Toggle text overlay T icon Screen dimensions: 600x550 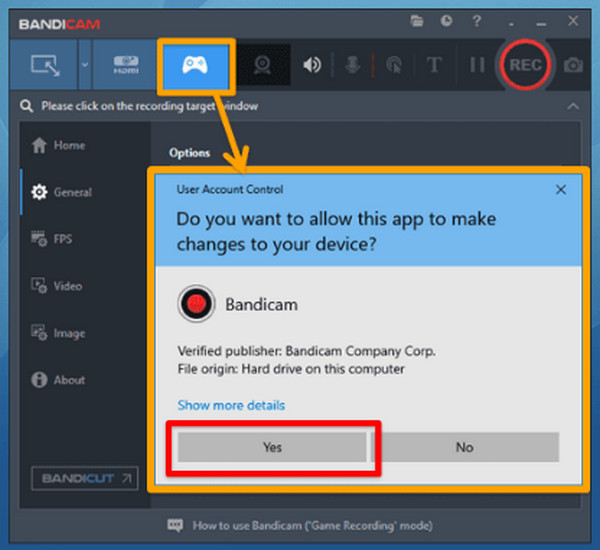click(x=434, y=65)
